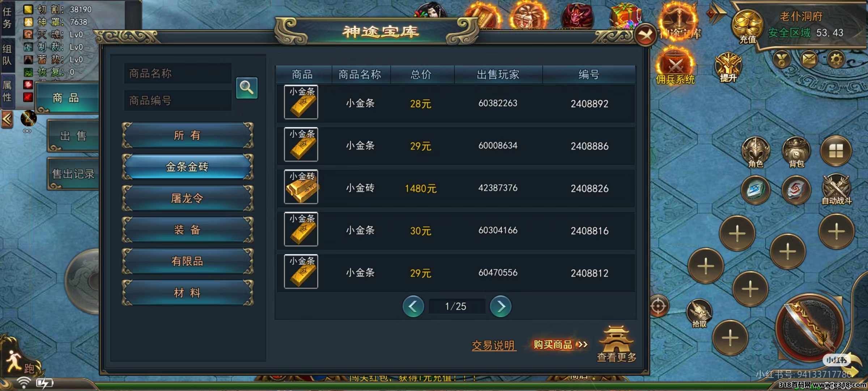The height and width of the screenshot is (391, 868).
Task: Open the 交易说明 link
Action: [494, 345]
